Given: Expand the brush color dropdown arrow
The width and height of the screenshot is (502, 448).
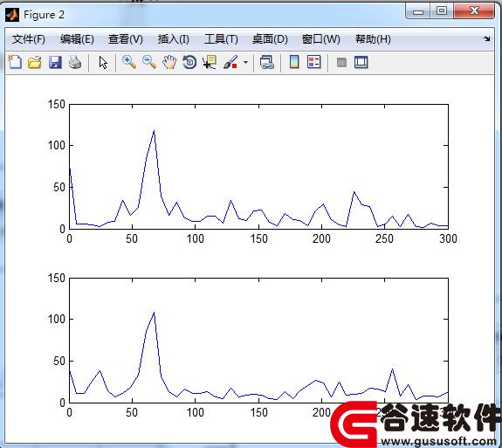Looking at the screenshot, I should [x=245, y=62].
